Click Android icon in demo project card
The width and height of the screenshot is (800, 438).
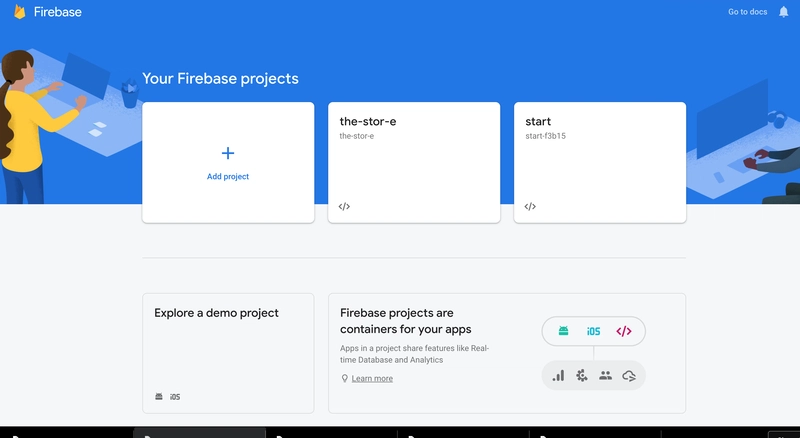click(x=159, y=397)
